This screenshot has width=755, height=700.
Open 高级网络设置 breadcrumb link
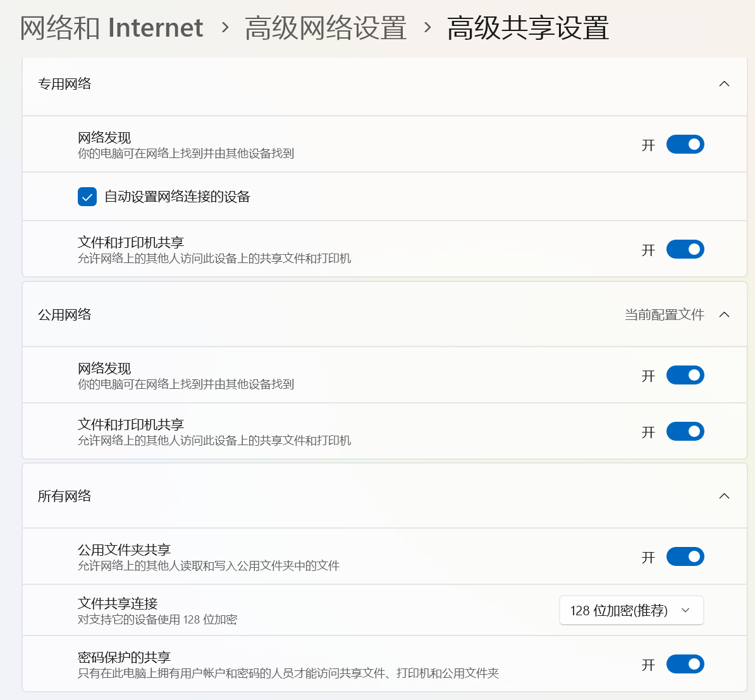[x=325, y=28]
